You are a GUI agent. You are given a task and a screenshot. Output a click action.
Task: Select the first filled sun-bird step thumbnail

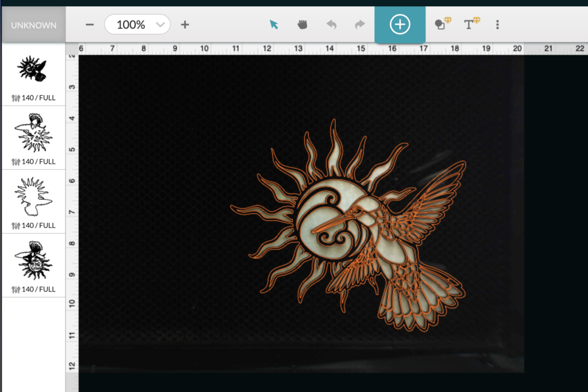point(33,69)
